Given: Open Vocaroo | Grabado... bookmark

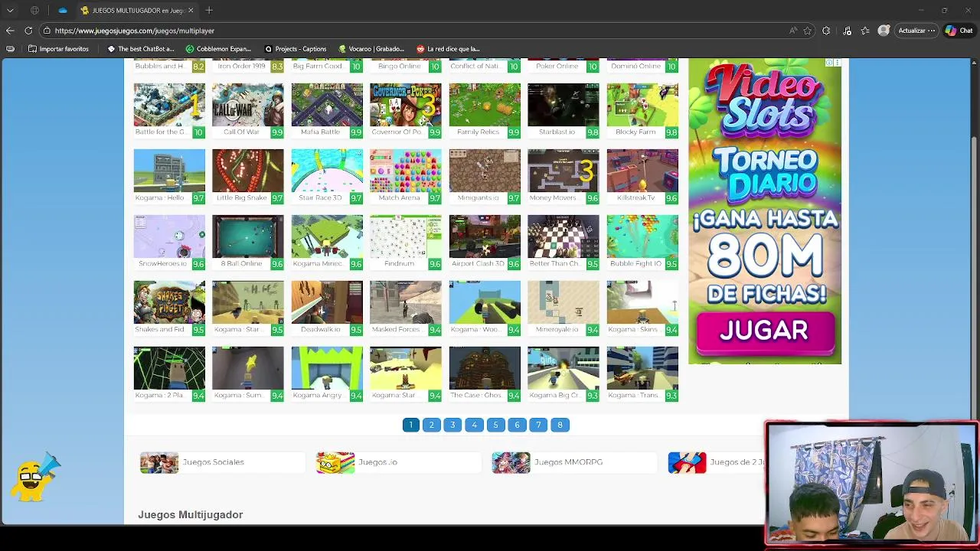Looking at the screenshot, I should pyautogui.click(x=371, y=49).
